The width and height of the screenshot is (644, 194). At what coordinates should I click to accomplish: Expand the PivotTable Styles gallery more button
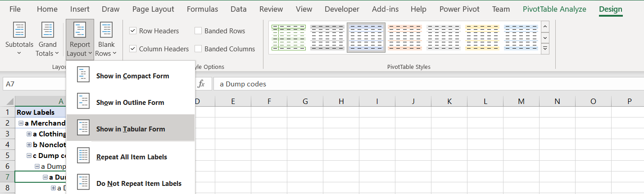[x=545, y=48]
